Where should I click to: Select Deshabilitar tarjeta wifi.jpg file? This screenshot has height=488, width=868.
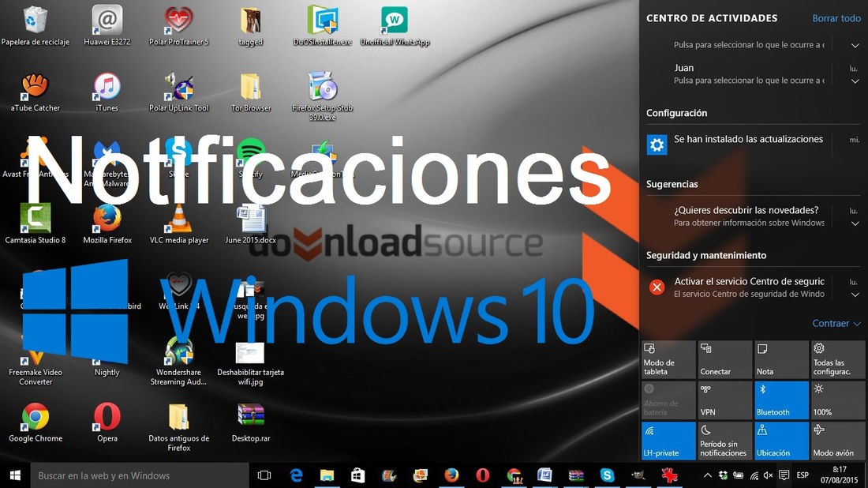251,363
